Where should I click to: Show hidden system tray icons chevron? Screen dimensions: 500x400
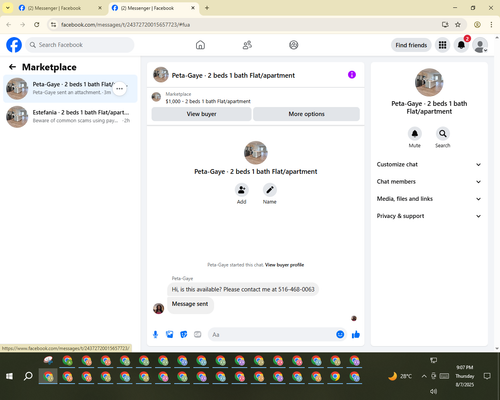(424, 376)
